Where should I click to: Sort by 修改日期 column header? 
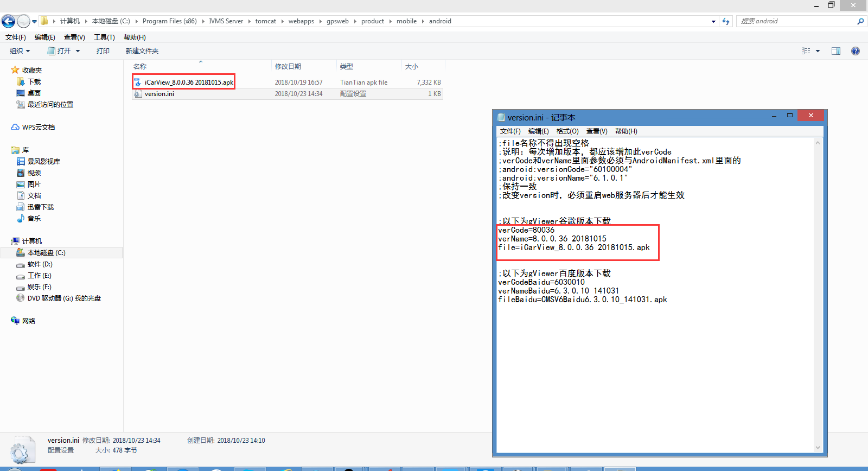[304, 66]
